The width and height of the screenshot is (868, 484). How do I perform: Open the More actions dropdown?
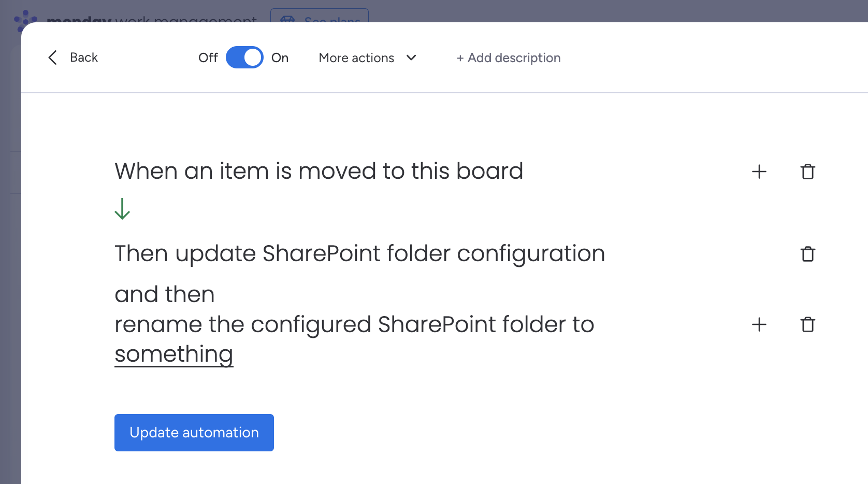[x=357, y=58]
